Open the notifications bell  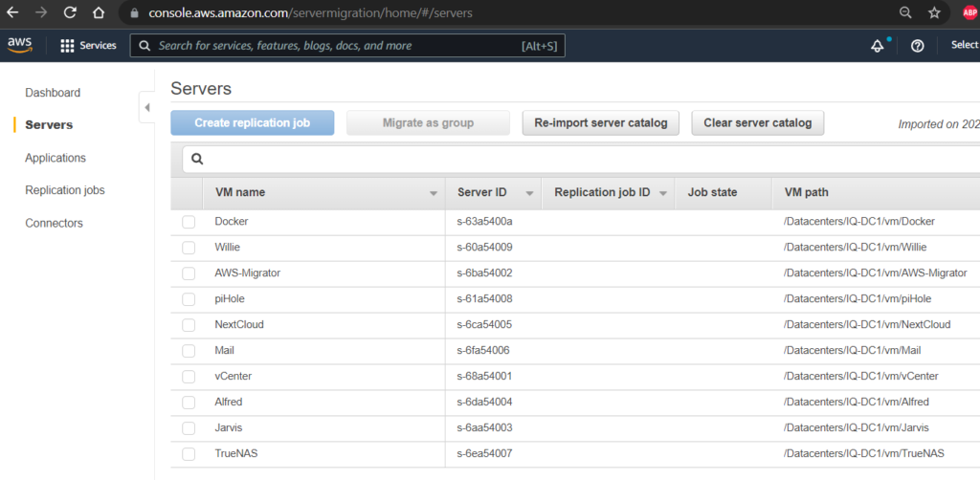[x=879, y=46]
